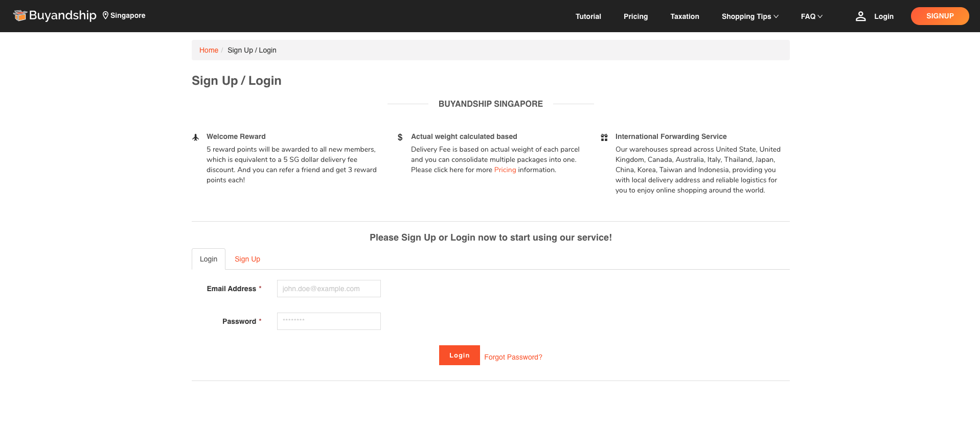Focus the Password input field
This screenshot has width=980, height=428.
pyautogui.click(x=329, y=321)
